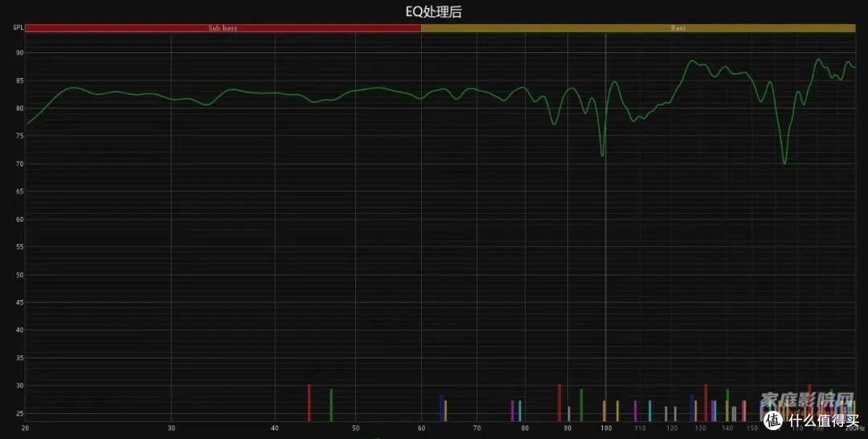The height and width of the screenshot is (439, 868).
Task: Click the yellow Bass band header
Action: (x=637, y=27)
